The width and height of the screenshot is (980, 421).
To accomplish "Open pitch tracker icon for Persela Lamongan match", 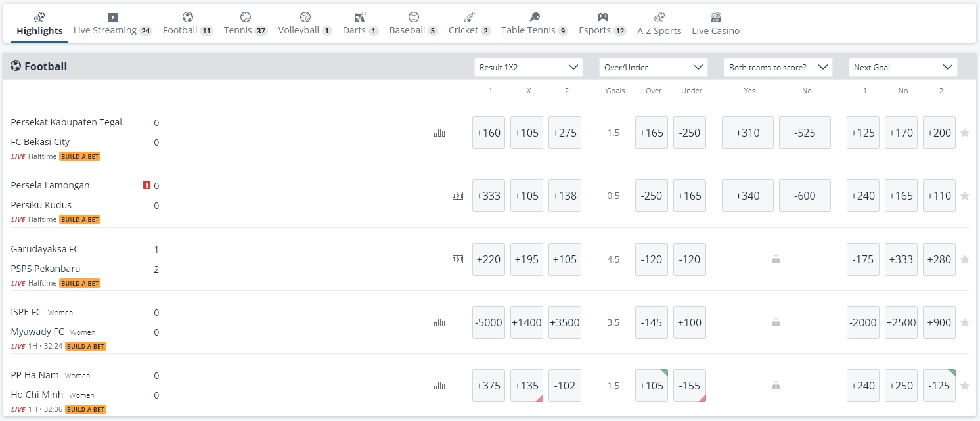I will click(x=458, y=196).
